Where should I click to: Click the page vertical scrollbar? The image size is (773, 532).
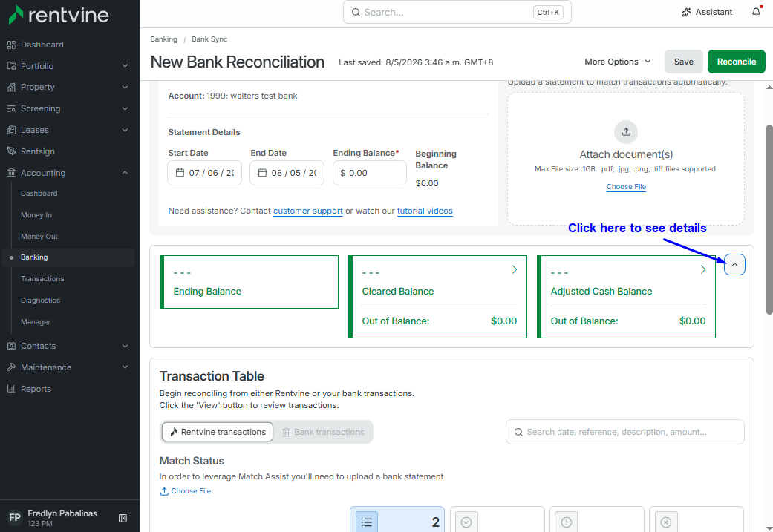coord(769,219)
